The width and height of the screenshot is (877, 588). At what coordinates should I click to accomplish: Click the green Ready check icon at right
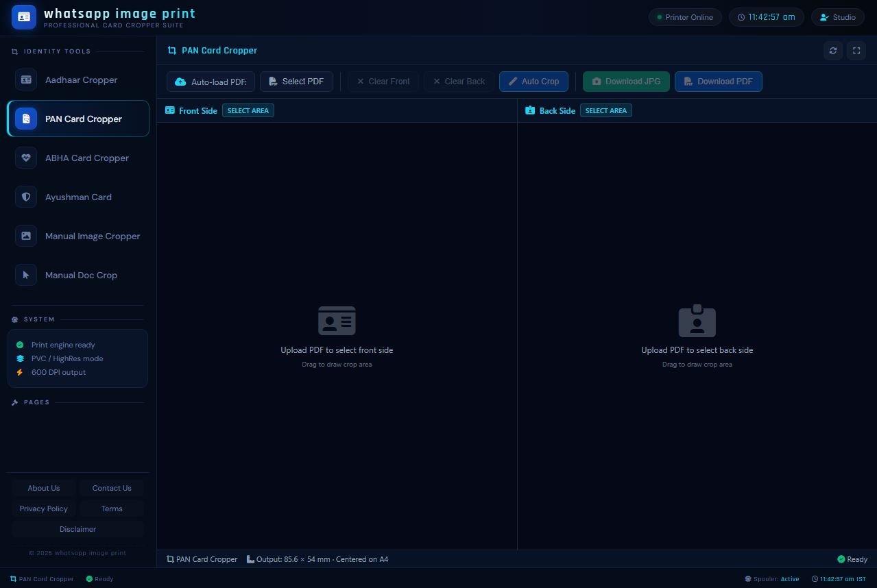coord(841,559)
